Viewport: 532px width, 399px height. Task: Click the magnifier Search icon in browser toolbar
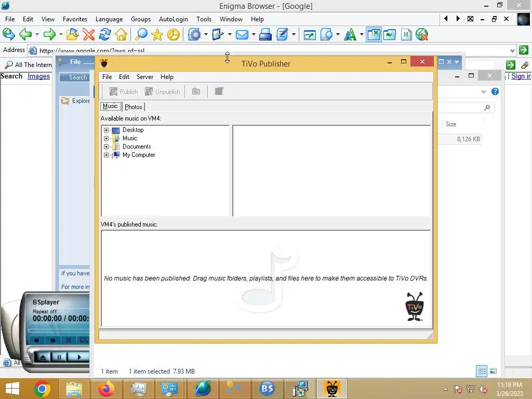tap(141, 34)
